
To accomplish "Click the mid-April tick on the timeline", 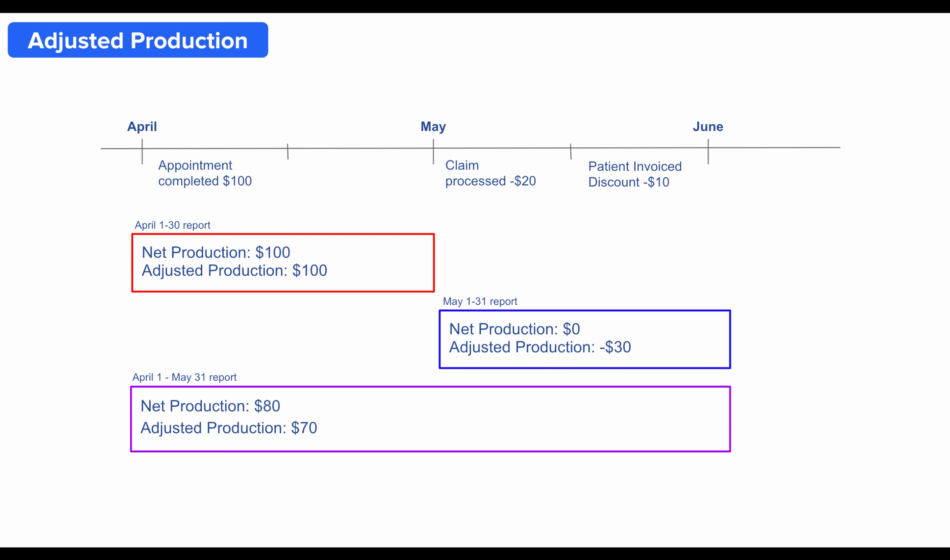I will tap(288, 151).
